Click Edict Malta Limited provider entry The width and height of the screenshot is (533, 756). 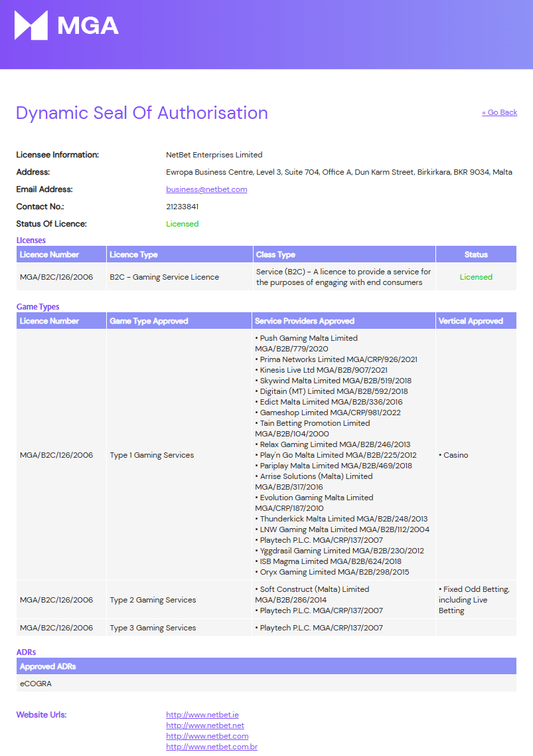point(329,402)
